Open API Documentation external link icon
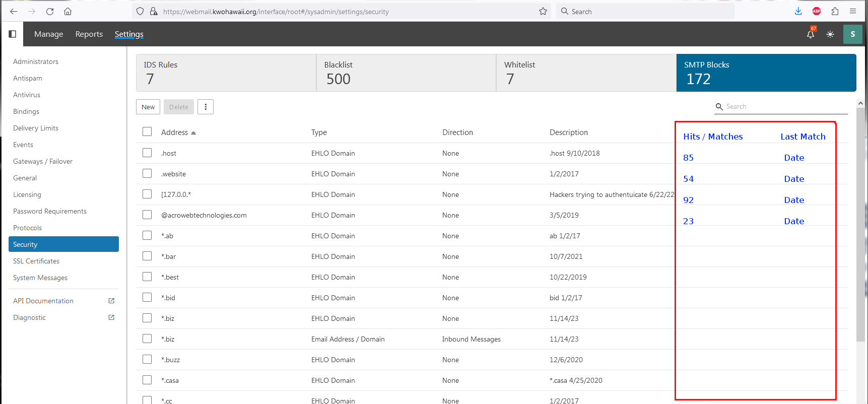This screenshot has width=868, height=404. pyautogui.click(x=111, y=301)
